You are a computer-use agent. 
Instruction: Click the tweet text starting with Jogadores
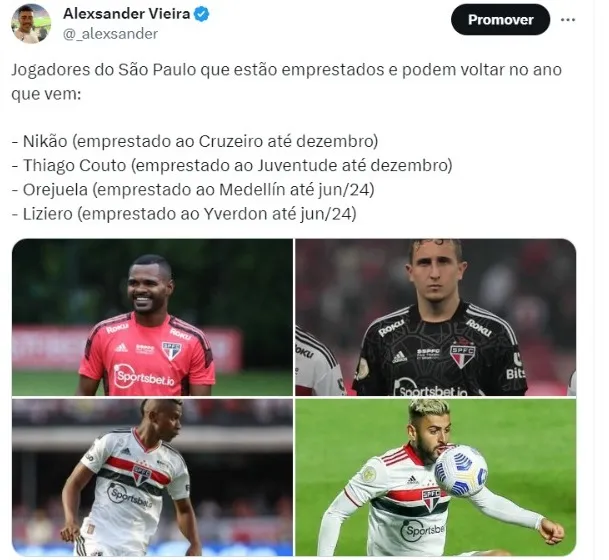pyautogui.click(x=287, y=82)
